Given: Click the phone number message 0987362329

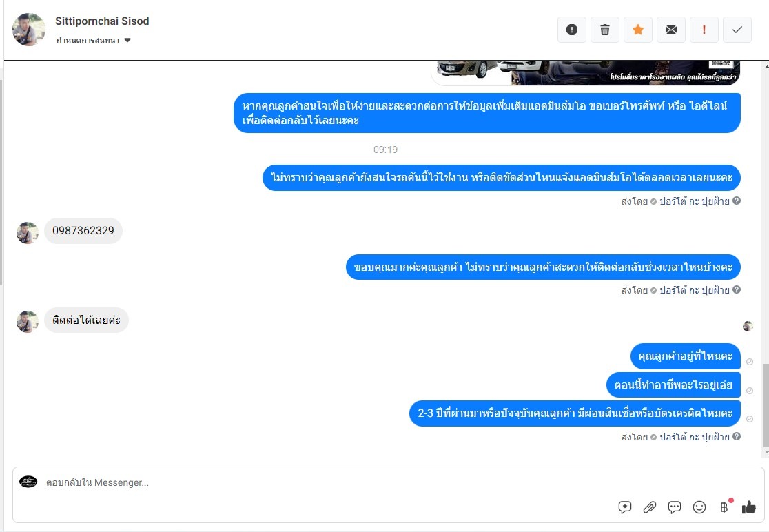Looking at the screenshot, I should [83, 230].
